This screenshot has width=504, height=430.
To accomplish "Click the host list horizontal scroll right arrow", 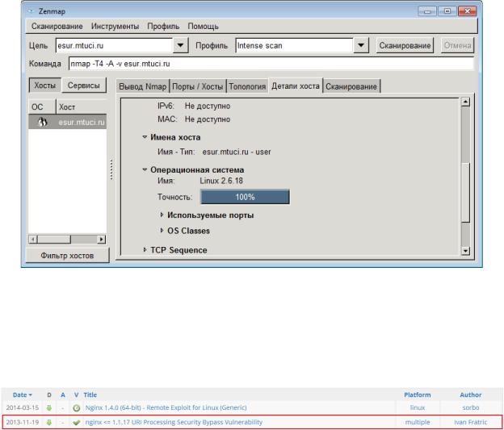I will click(x=102, y=240).
